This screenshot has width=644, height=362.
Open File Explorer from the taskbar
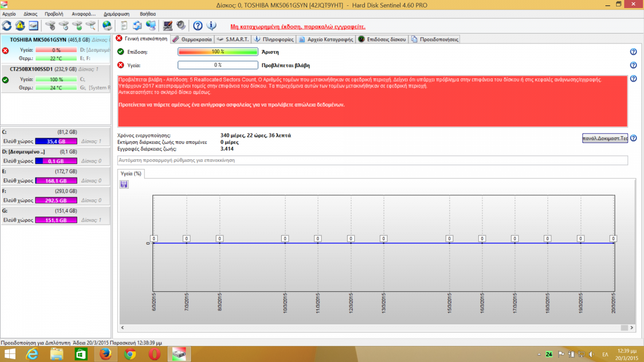click(57, 354)
